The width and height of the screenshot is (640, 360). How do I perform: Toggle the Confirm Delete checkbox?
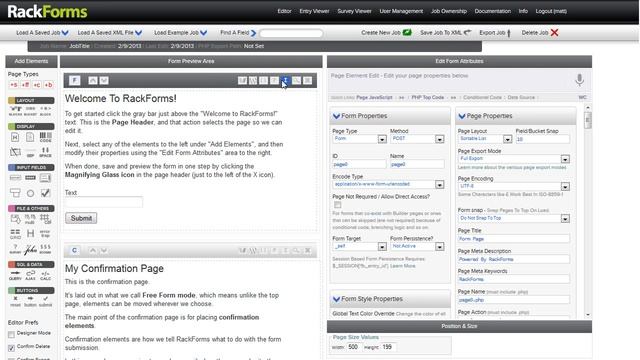[11, 348]
